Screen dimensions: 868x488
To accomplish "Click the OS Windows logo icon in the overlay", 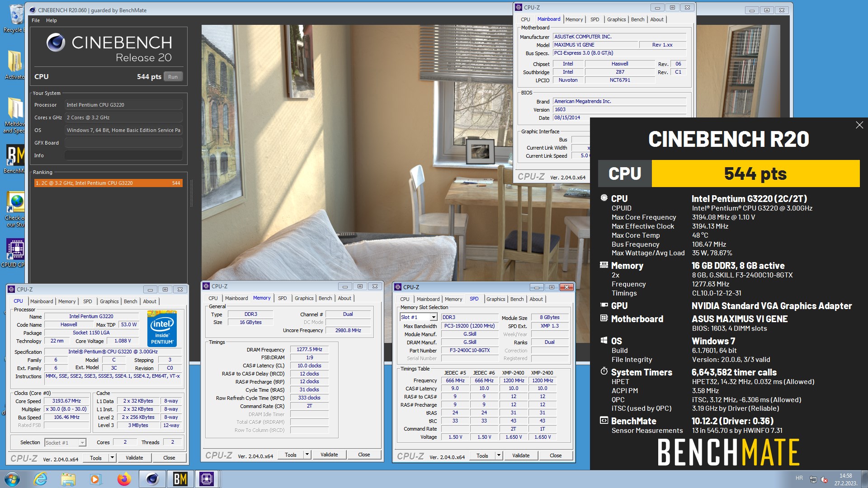I will (604, 340).
